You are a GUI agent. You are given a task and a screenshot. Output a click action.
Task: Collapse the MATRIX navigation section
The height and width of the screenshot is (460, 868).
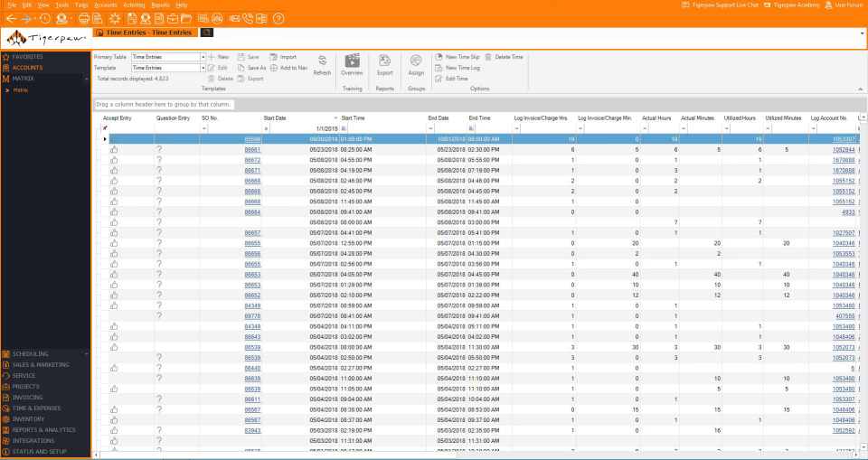[86, 80]
